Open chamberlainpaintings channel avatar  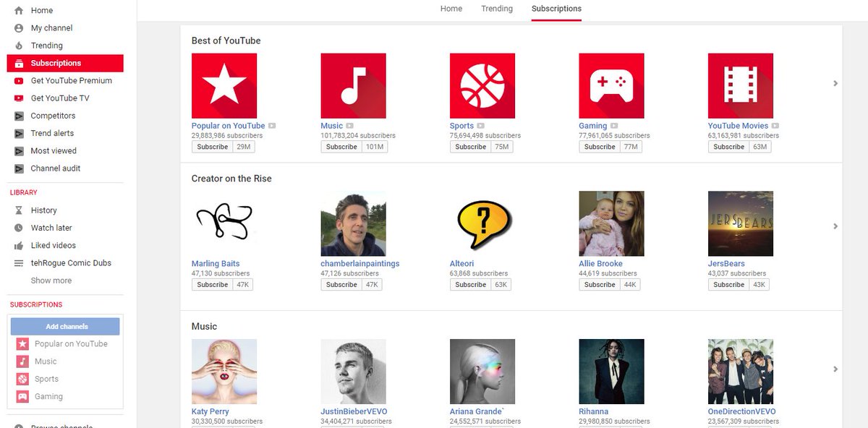click(x=353, y=223)
